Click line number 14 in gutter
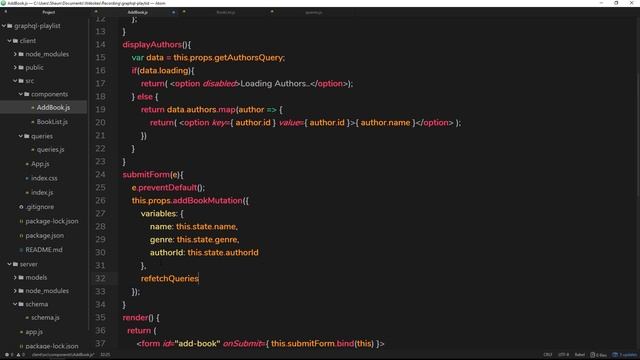640x360 pixels. [x=100, y=44]
